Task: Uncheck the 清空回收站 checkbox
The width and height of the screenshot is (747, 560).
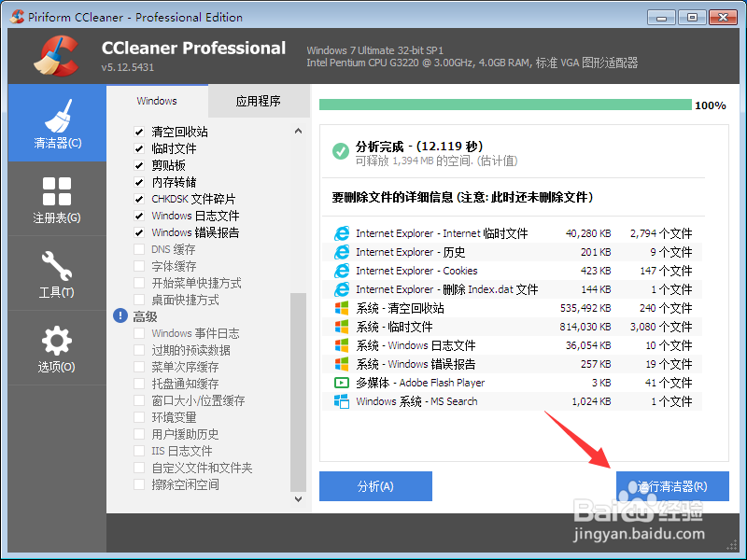Action: [139, 132]
